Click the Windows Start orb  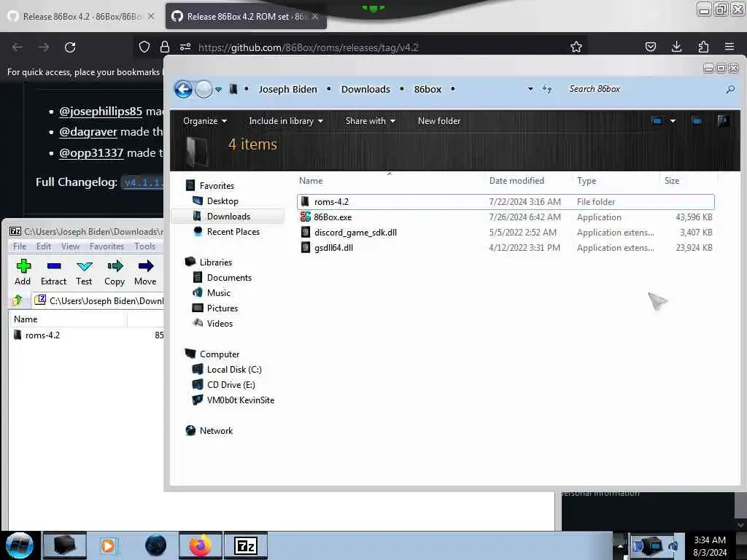(x=19, y=545)
